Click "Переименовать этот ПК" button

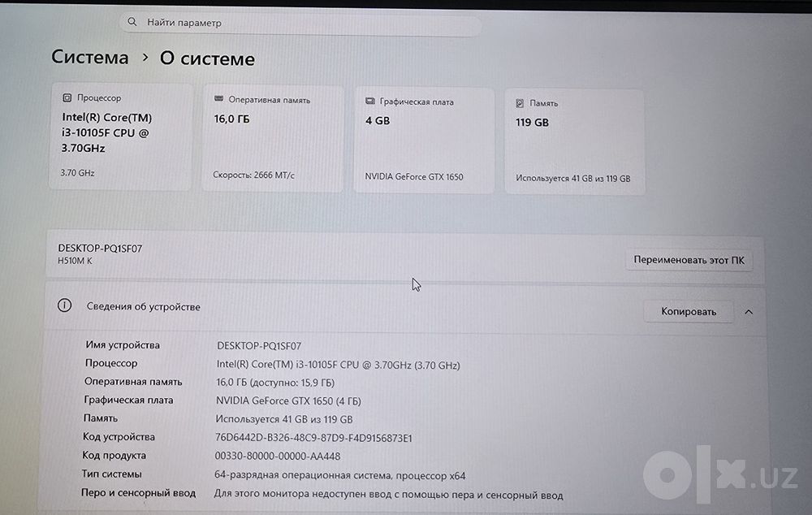[x=689, y=260]
